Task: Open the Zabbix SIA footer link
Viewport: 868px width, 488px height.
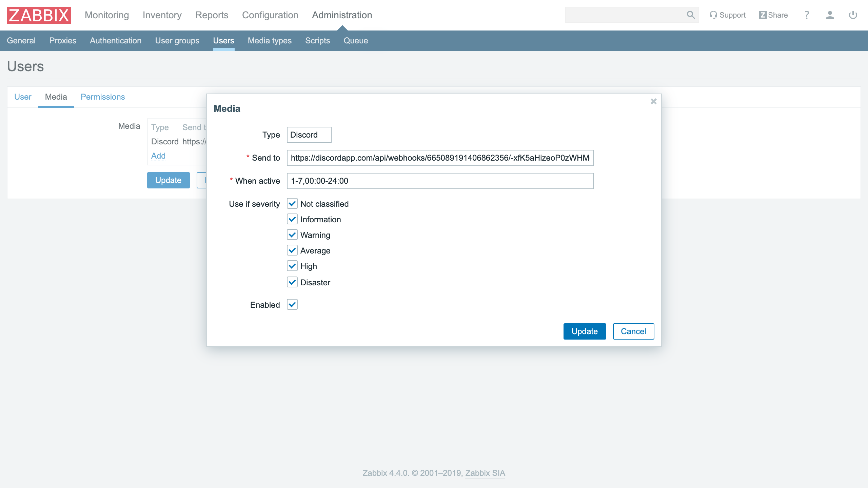Action: click(485, 473)
